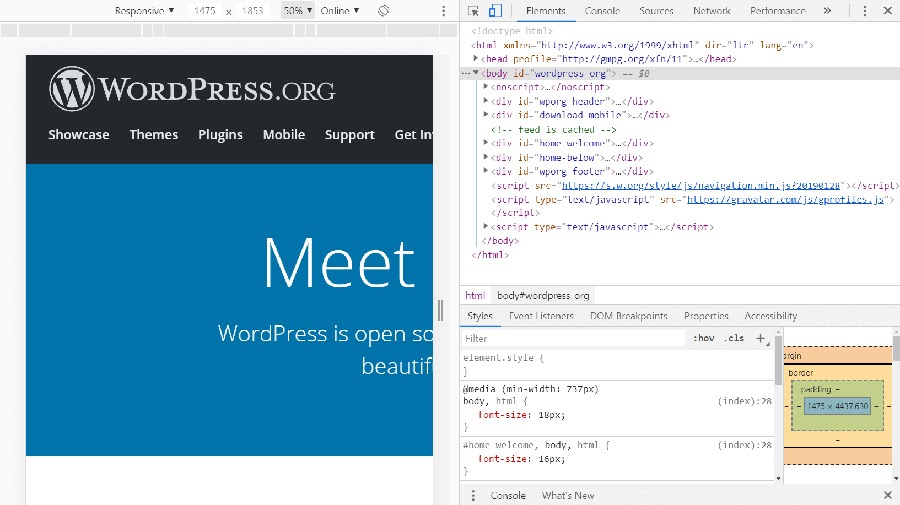Open the Responsive device dropdown
The width and height of the screenshot is (900, 505).
pos(144,10)
